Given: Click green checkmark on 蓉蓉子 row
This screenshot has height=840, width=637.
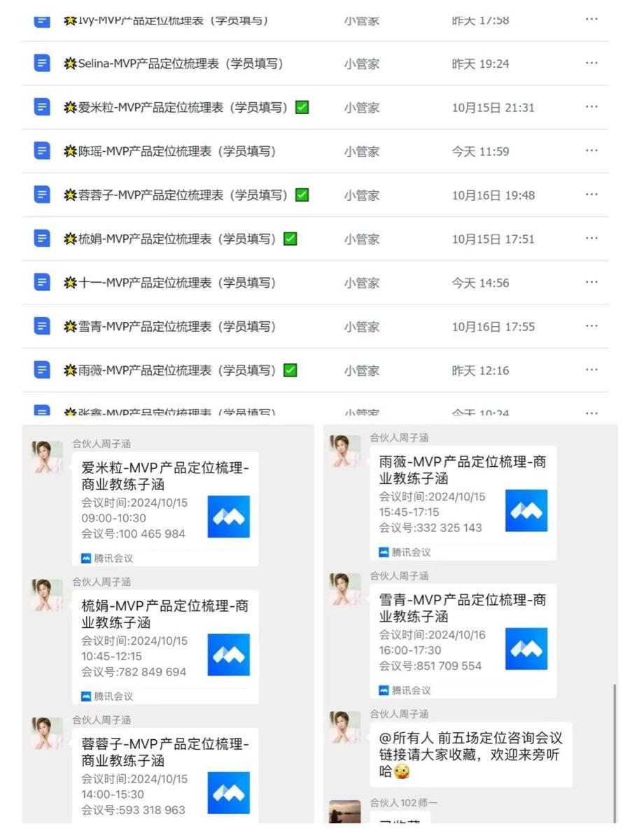Looking at the screenshot, I should (x=302, y=195).
